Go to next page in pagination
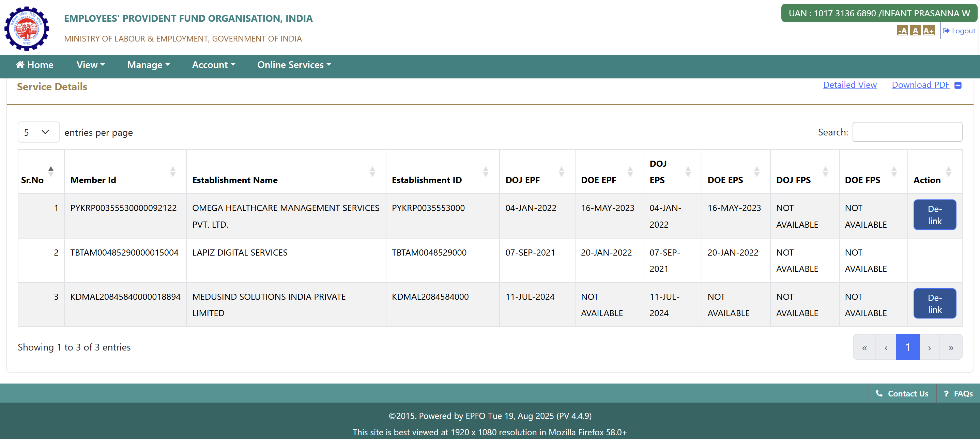980x439 pixels. tap(929, 347)
